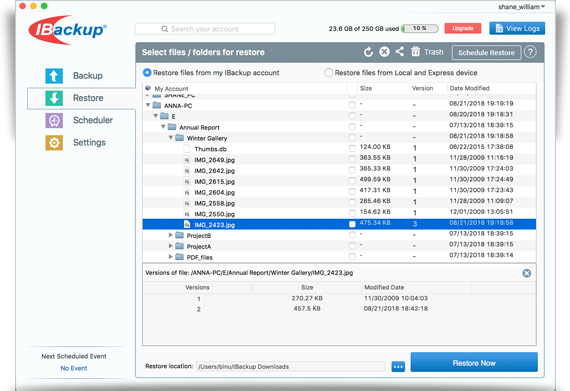Select the IMG_2558.jpg file name
Viewport: 570px width, 391px height.
(x=214, y=203)
